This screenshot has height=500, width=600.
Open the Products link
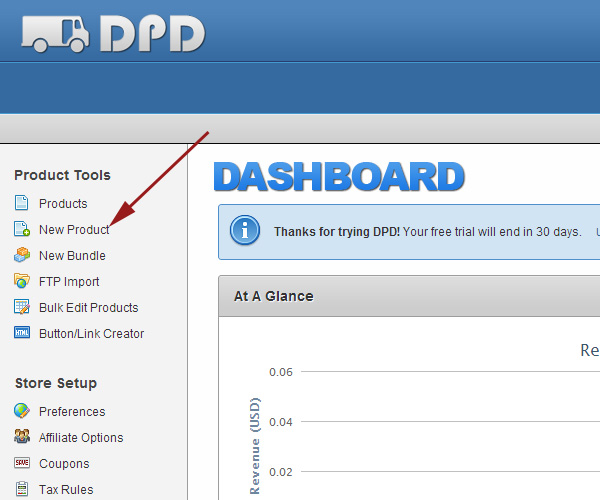point(63,204)
